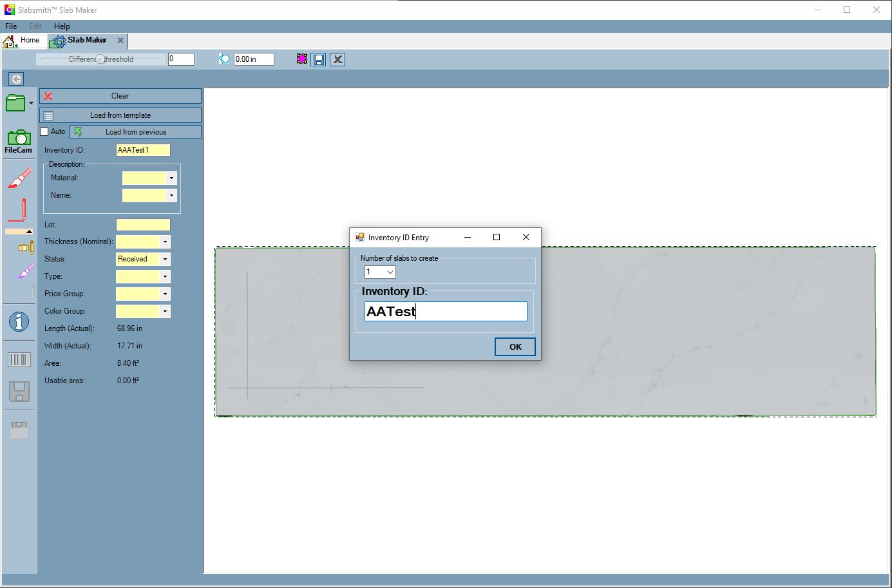Open Number of slabs to create dropdown
892x588 pixels.
coord(380,272)
